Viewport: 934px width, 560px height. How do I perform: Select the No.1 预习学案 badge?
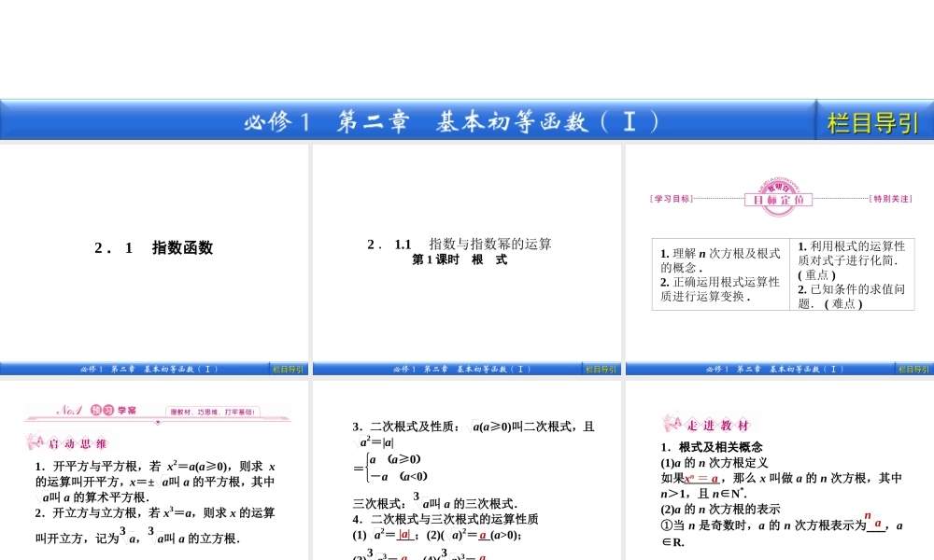click(x=98, y=409)
